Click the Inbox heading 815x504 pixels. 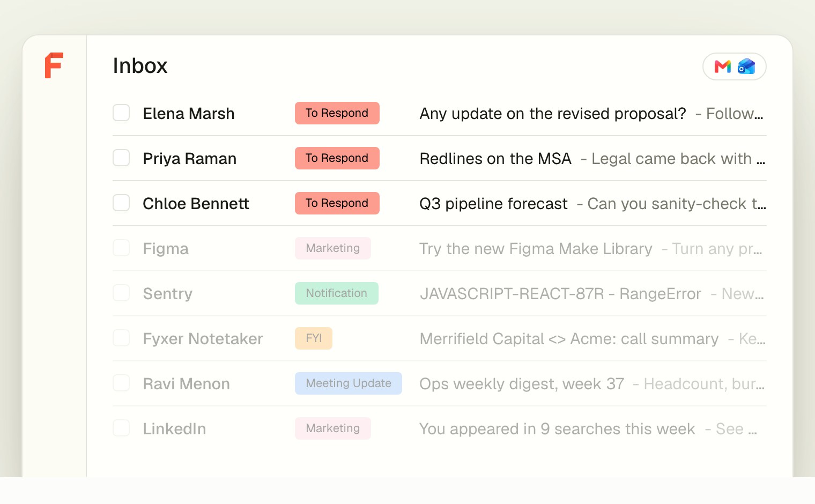pos(140,66)
